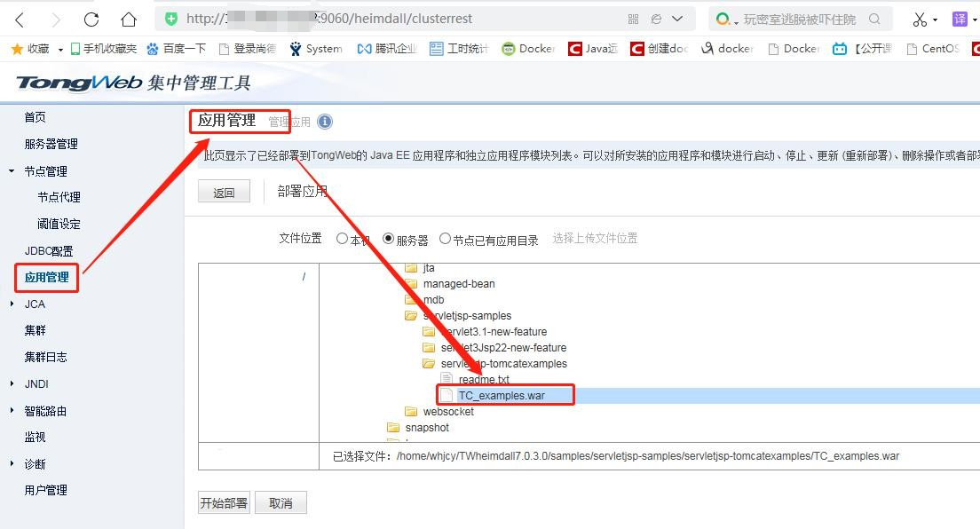
Task: Click the TongWeb 集中管理工具 logo
Action: pos(133,83)
